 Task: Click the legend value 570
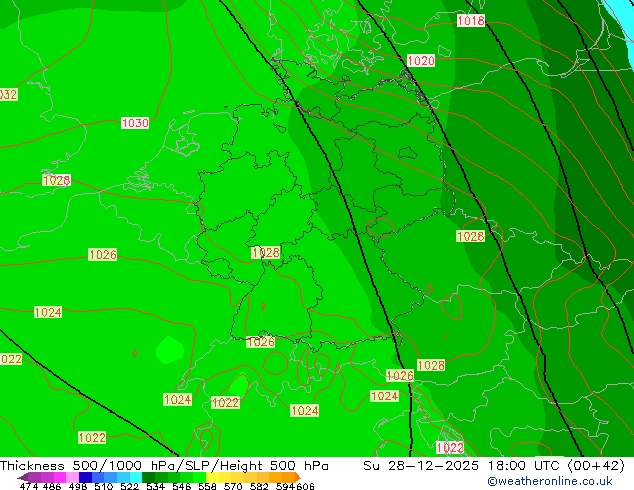(x=233, y=486)
